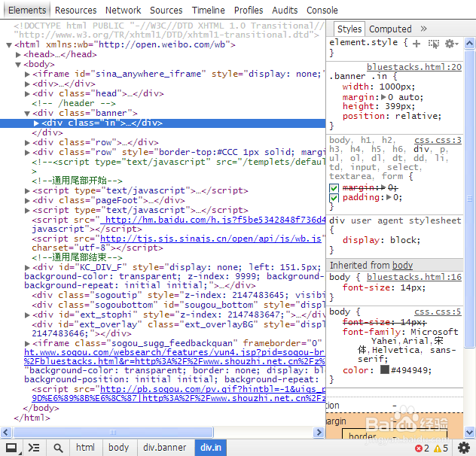Select div.banner in the breadcrumb bar
The height and width of the screenshot is (456, 476).
click(164, 448)
